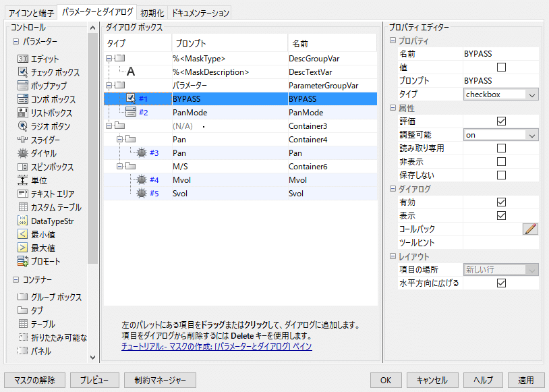Select the テーブル container icon
Viewport: 549px width, 392px height.
(23, 324)
